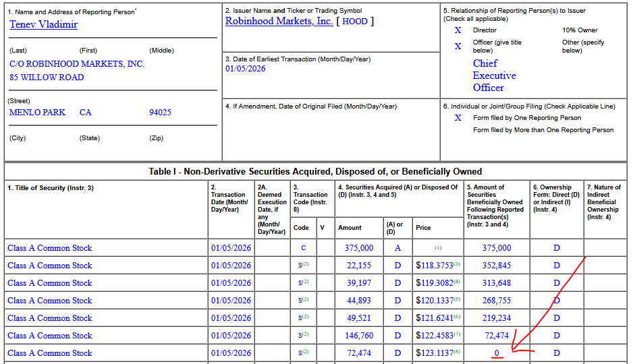The height and width of the screenshot is (364, 633).
Task: Select the 'Form filed by One Reporting Person' X mark
Action: [458, 118]
